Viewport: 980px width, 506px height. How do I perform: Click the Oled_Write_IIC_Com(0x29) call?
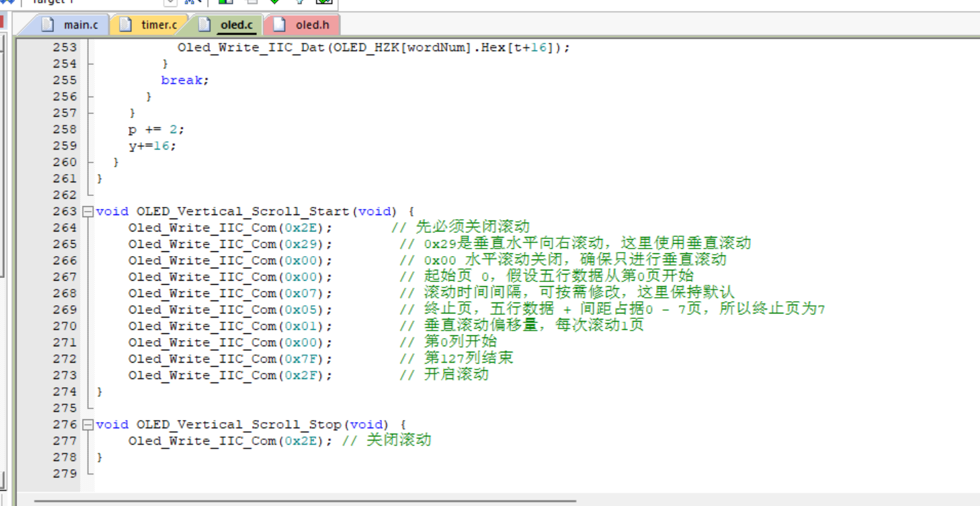tap(230, 244)
